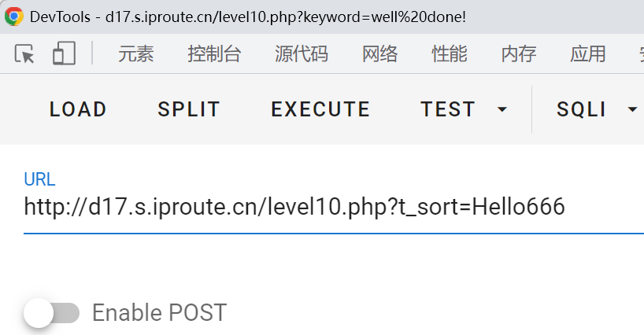This screenshot has width=644, height=335.
Task: Open the 内存 (Memory) tab
Action: tap(519, 53)
